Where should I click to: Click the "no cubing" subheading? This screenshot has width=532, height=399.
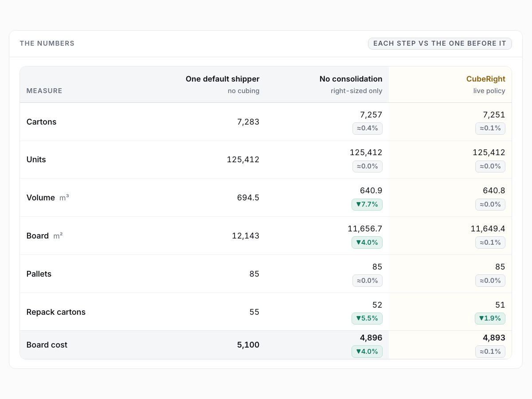pos(243,91)
